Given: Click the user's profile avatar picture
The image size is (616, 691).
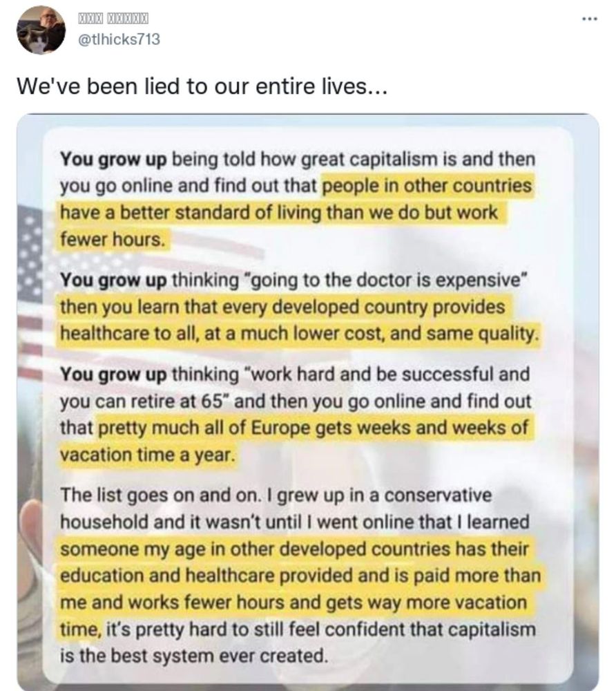Looking at the screenshot, I should pyautogui.click(x=41, y=30).
